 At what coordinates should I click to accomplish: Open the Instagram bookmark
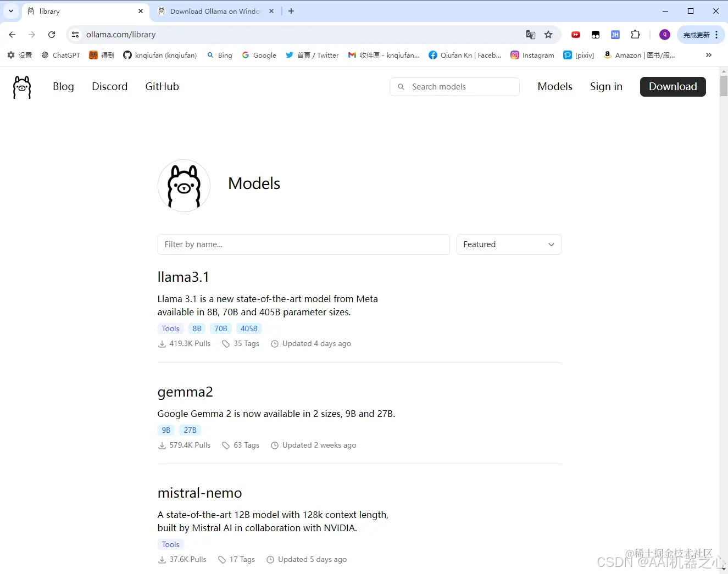[x=532, y=55]
